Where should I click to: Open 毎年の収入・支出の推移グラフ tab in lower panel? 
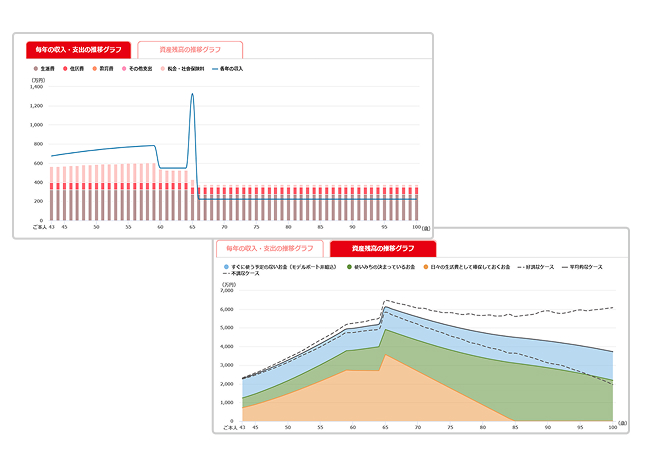271,249
